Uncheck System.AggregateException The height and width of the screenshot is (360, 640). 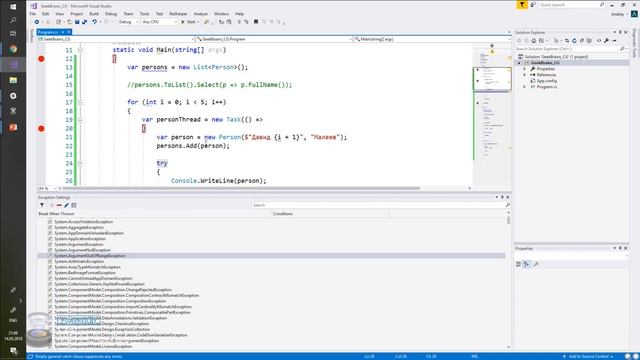coord(50,227)
